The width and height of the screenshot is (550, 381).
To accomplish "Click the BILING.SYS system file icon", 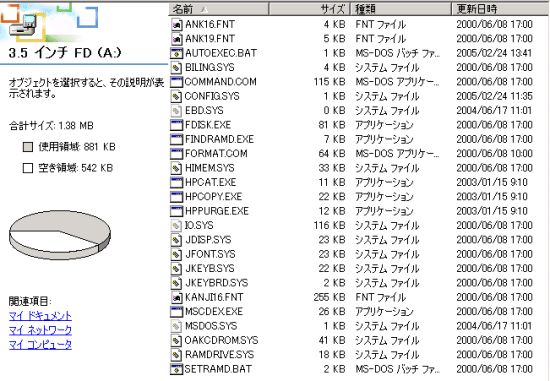I will (x=176, y=67).
